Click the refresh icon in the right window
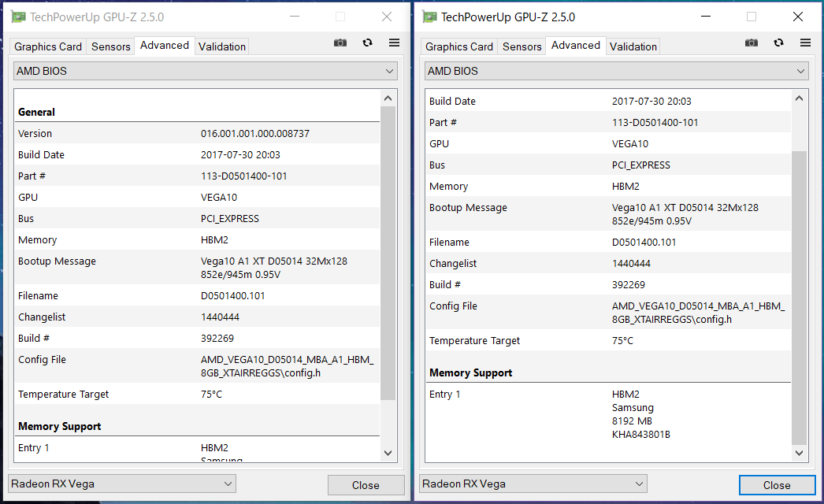Viewport: 824px width, 504px height. [778, 43]
